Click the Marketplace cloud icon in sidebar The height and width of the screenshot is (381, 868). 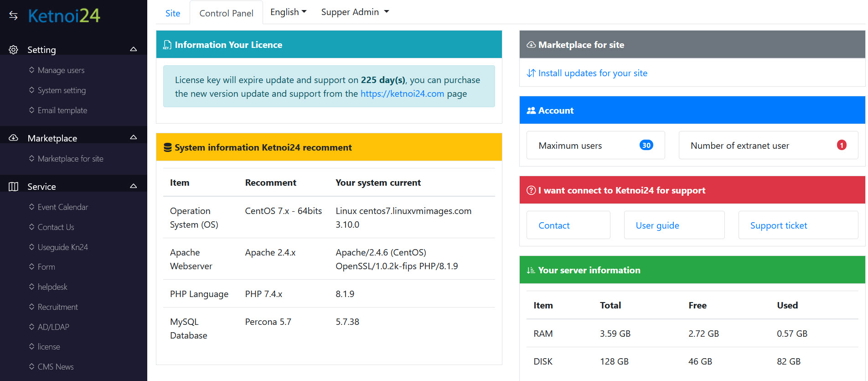click(x=14, y=138)
